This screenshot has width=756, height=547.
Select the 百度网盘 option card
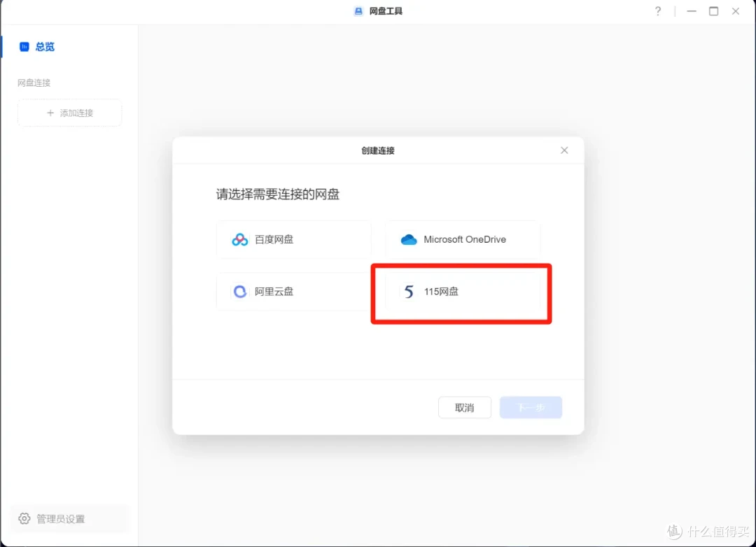click(x=293, y=239)
